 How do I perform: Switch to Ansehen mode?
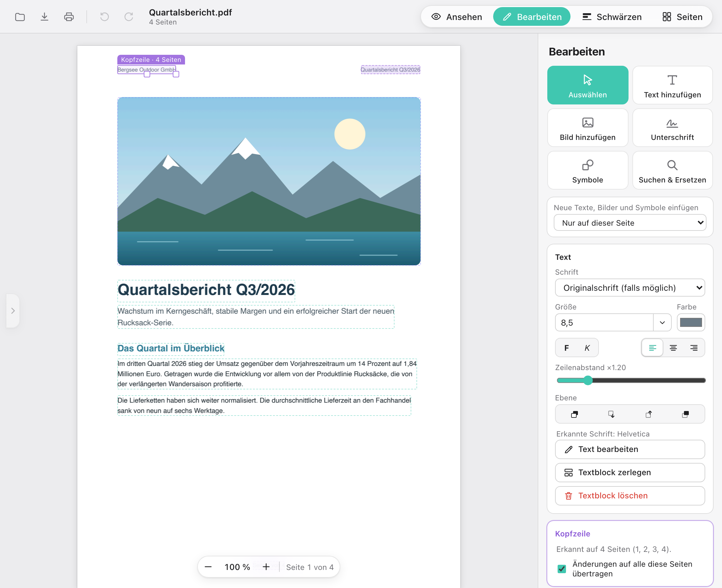[x=457, y=16]
